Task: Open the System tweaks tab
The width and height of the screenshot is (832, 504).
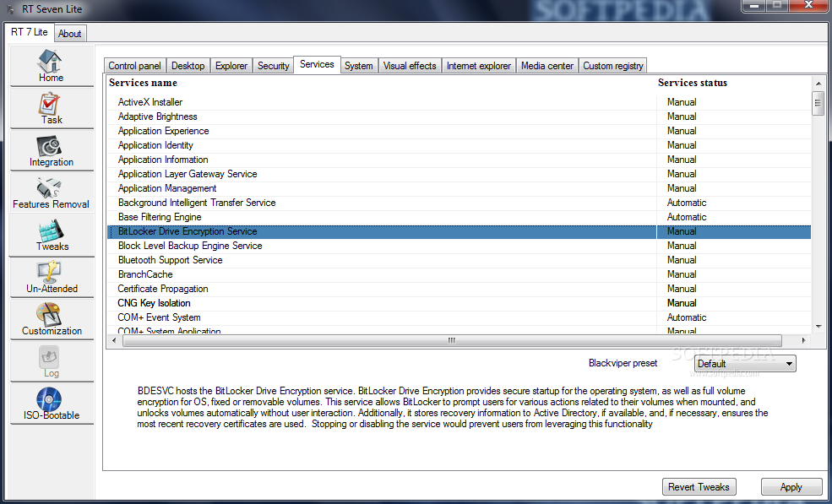Action: point(359,66)
